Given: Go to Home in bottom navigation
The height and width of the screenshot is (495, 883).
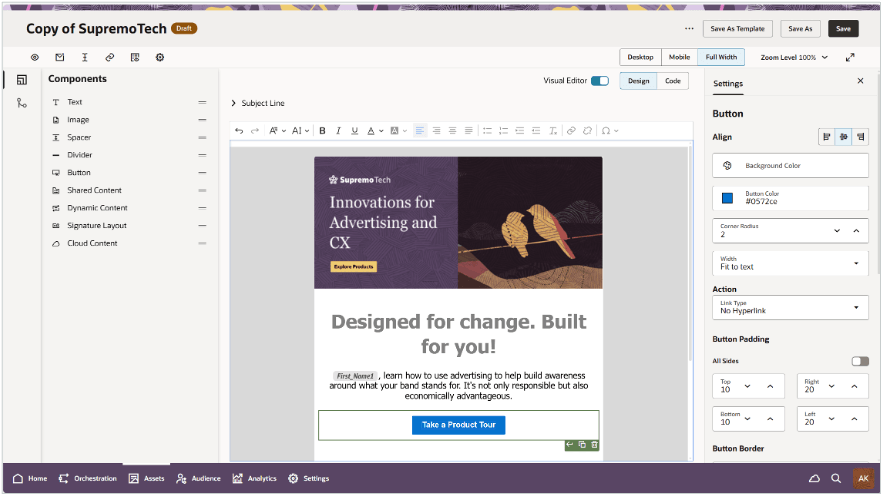Looking at the screenshot, I should point(30,479).
